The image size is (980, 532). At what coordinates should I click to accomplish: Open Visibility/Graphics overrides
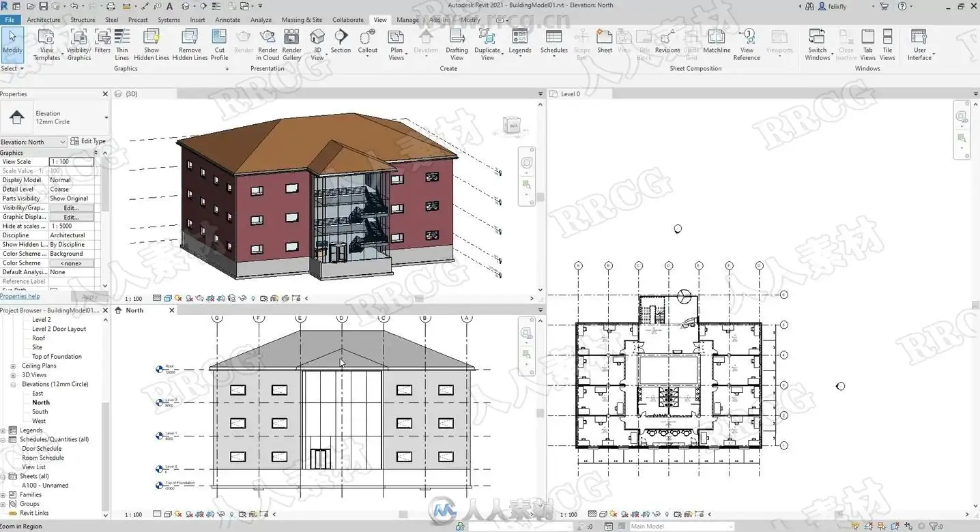(x=78, y=44)
